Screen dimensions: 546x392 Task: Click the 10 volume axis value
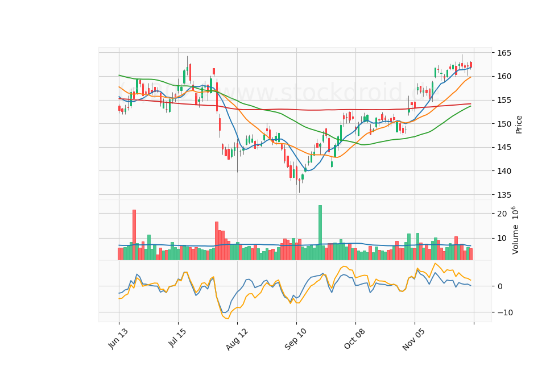502,238
